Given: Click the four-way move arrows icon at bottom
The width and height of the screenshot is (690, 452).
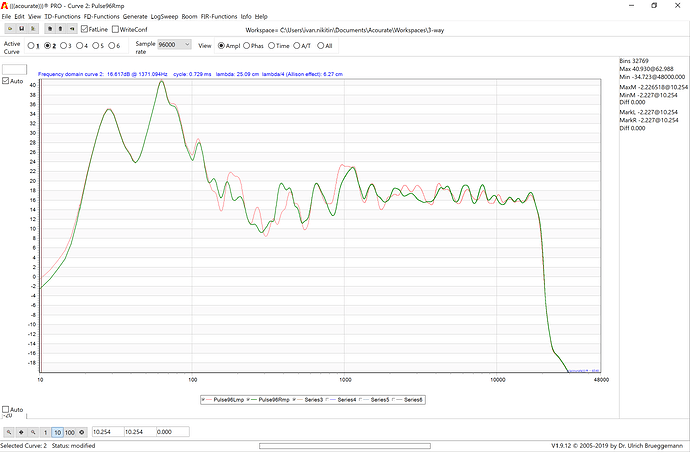Looking at the screenshot, I should coord(21,432).
